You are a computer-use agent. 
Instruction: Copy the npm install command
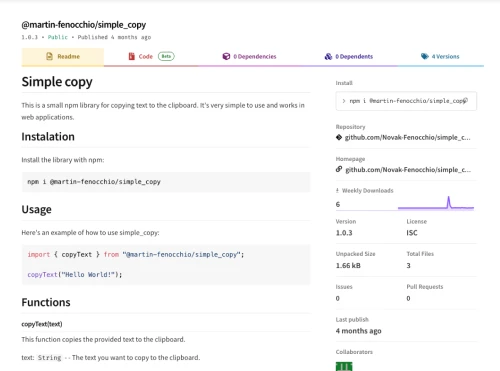466,100
